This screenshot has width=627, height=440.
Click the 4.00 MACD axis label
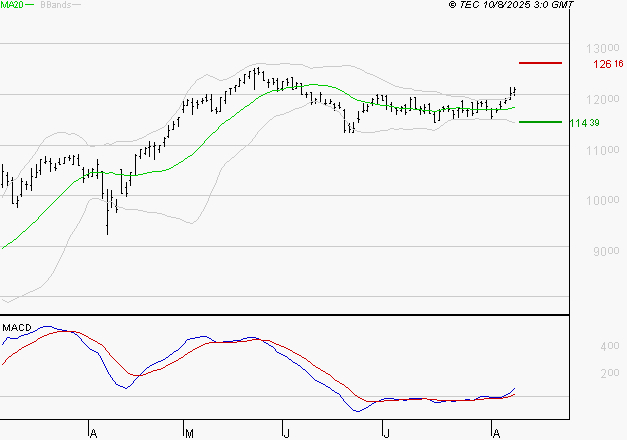tap(610, 346)
